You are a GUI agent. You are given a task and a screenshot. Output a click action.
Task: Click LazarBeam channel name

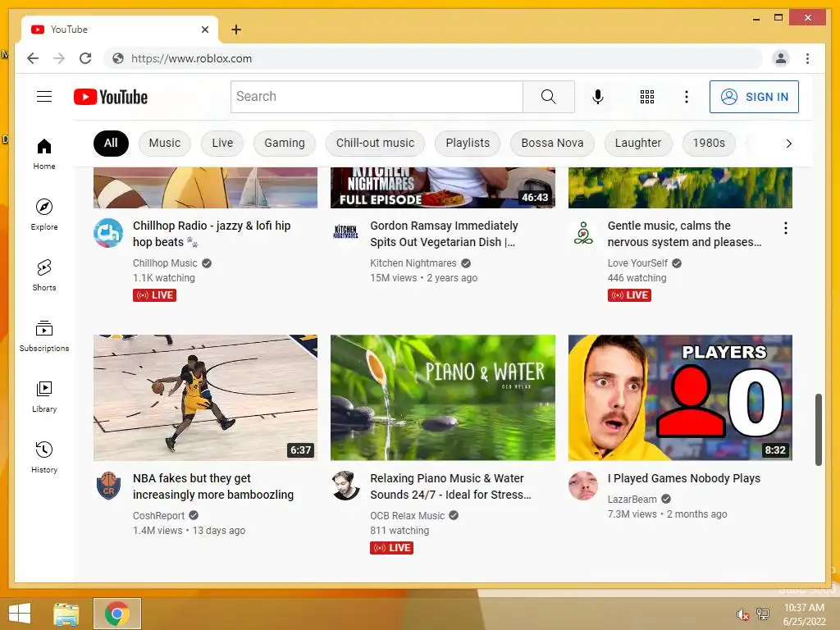point(632,500)
